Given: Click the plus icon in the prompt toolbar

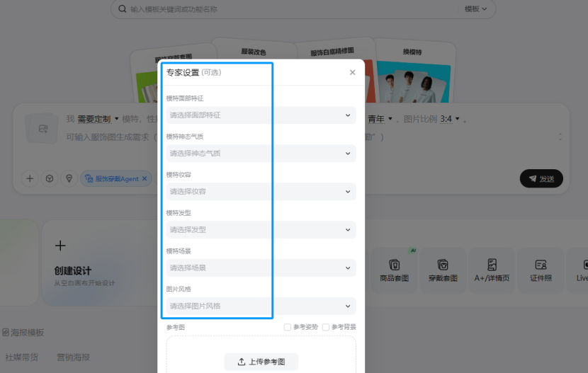Looking at the screenshot, I should click(x=30, y=179).
